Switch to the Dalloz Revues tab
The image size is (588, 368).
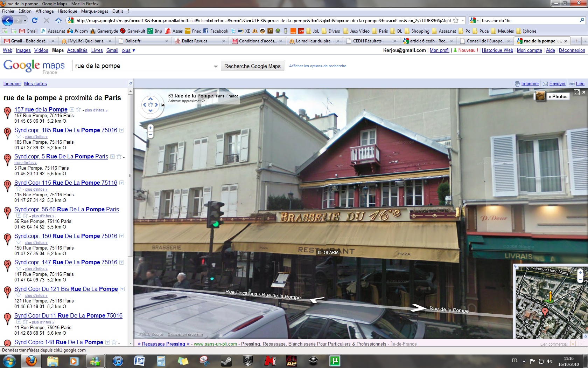click(201, 41)
